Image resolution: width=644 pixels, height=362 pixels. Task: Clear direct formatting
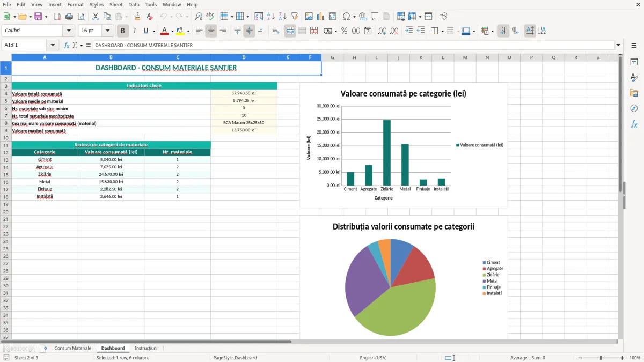150,17
